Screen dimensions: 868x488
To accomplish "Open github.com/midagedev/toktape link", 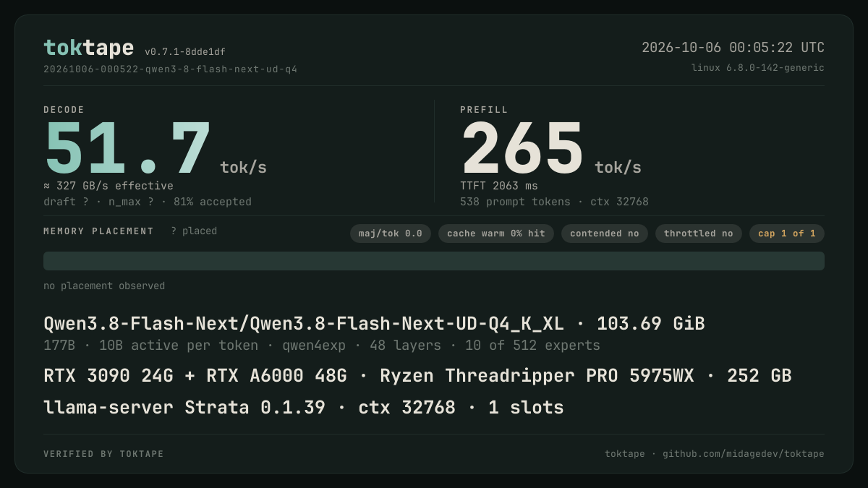I will tap(744, 454).
